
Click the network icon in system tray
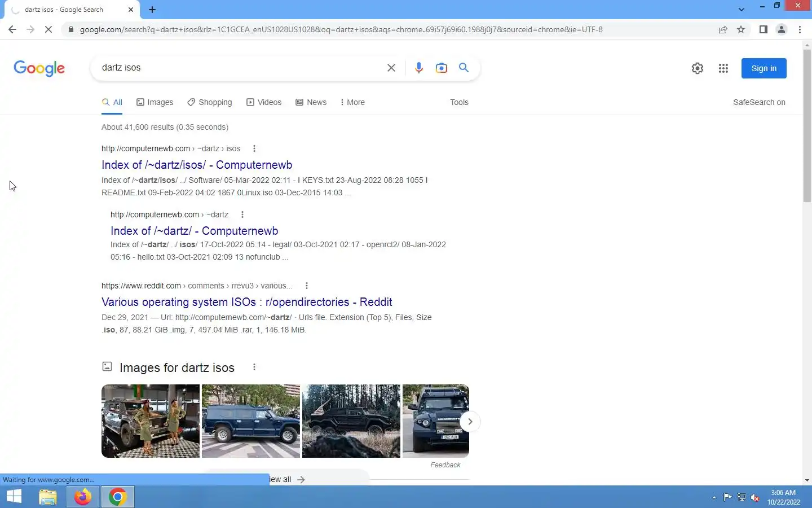(742, 497)
